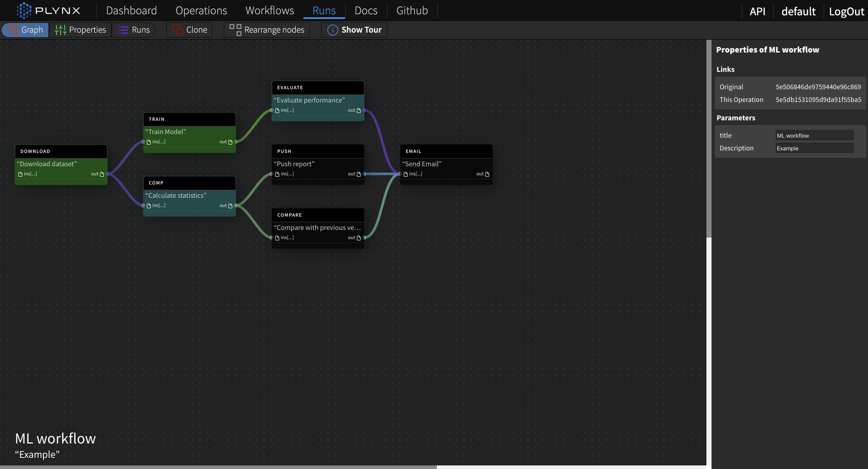The width and height of the screenshot is (868, 469).
Task: Switch to Properties view
Action: pyautogui.click(x=80, y=30)
